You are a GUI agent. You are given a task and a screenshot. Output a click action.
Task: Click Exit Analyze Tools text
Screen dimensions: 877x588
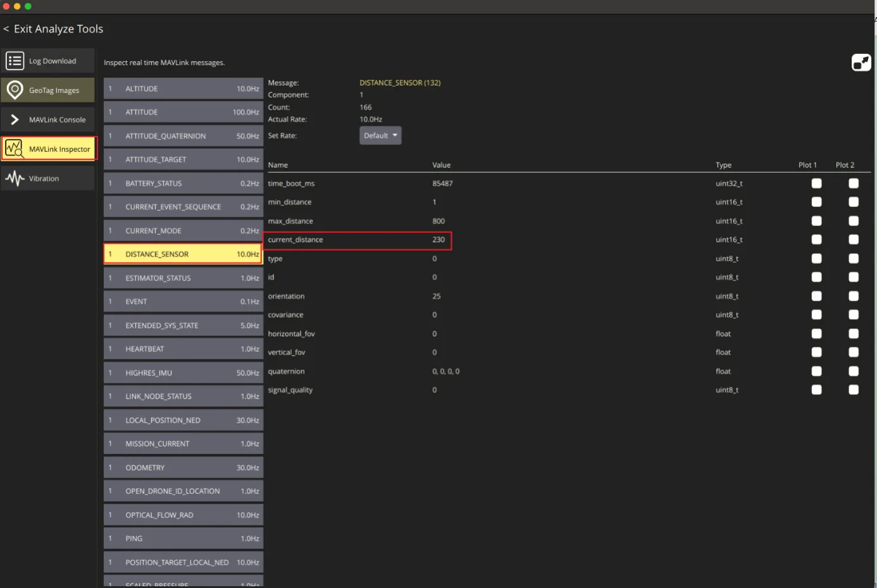(58, 29)
